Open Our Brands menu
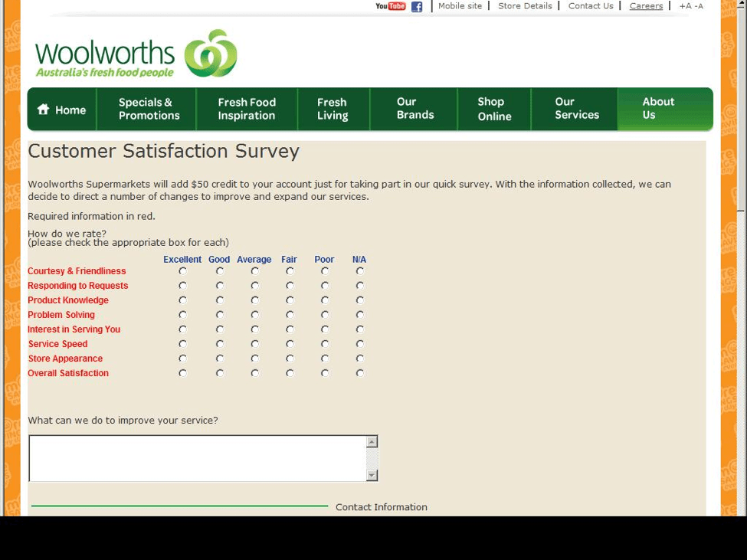This screenshot has height=560, width=747. tap(415, 109)
